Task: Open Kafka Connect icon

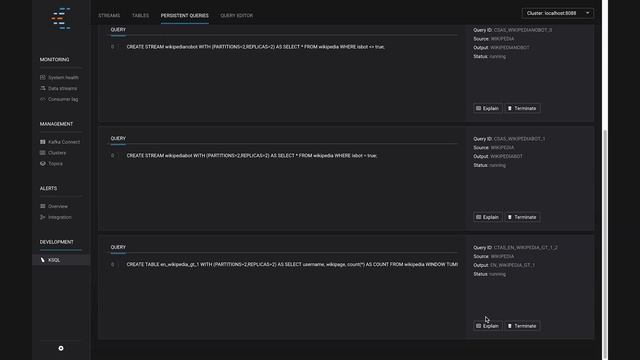Action: tap(42, 142)
